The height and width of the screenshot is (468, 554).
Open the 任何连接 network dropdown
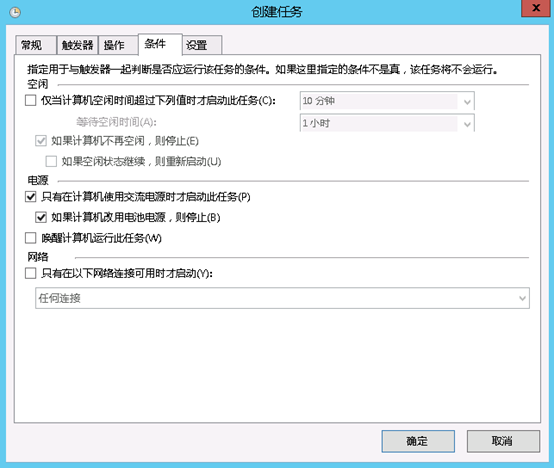(x=282, y=298)
